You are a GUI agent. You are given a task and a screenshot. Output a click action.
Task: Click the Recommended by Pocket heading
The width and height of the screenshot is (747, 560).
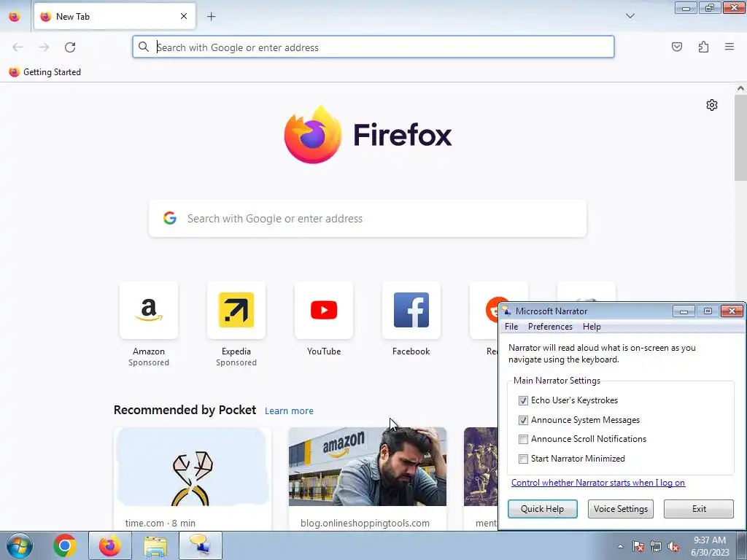click(x=185, y=410)
